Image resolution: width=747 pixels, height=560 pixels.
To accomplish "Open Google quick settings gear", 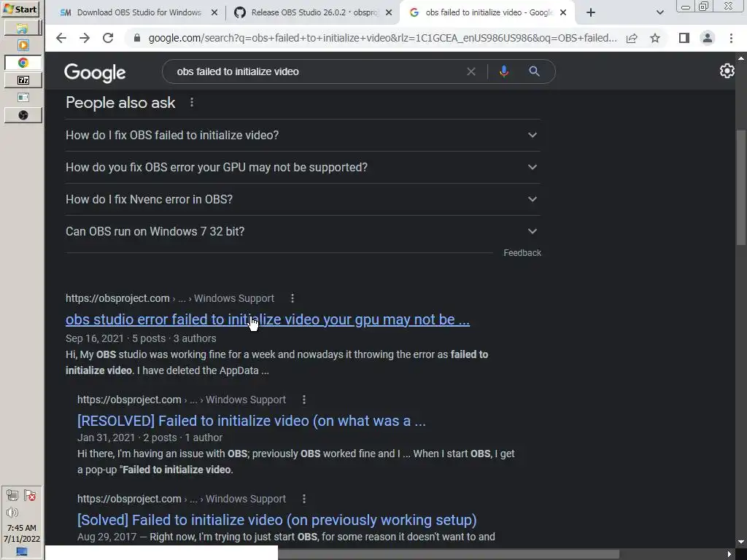I will tap(727, 71).
